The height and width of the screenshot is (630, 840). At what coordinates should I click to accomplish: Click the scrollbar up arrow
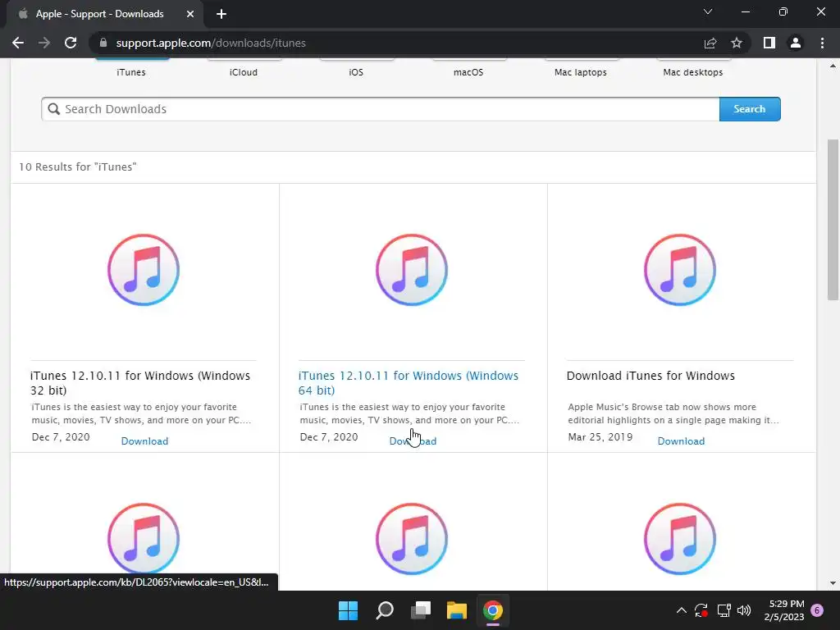pyautogui.click(x=833, y=66)
